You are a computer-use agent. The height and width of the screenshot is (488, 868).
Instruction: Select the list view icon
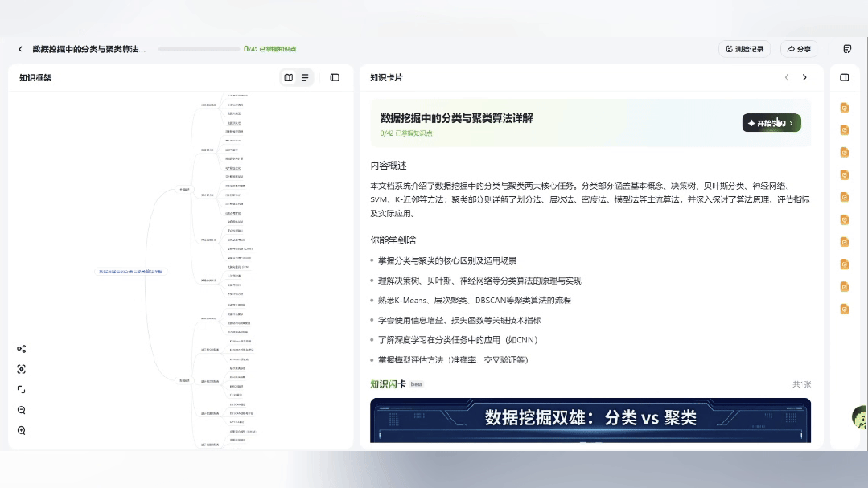click(303, 79)
